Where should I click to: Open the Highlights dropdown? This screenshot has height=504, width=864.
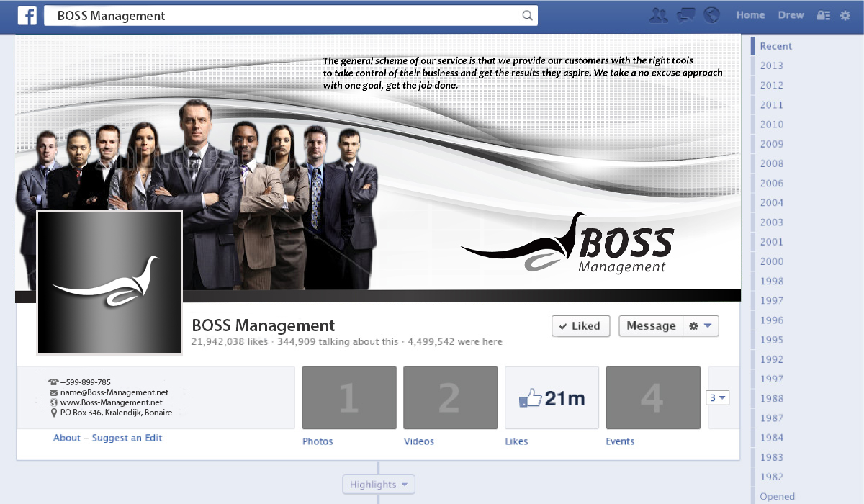coord(379,485)
